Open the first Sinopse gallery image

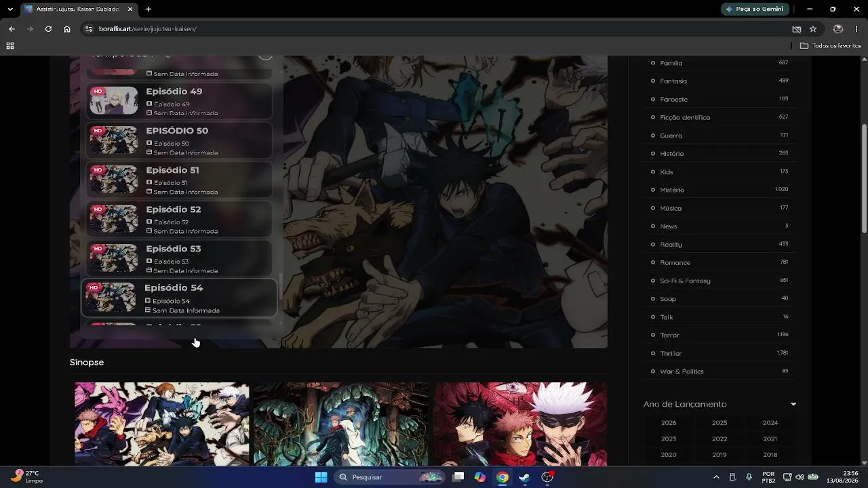point(162,424)
